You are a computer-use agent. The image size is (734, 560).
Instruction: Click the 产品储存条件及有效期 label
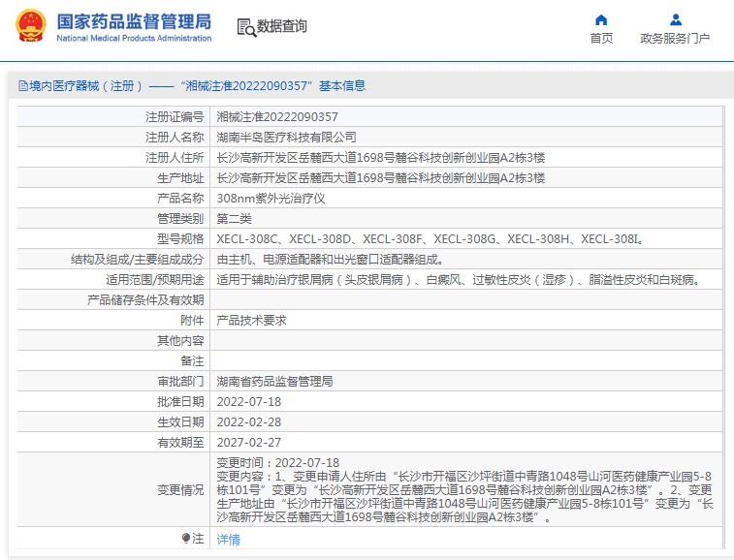145,300
